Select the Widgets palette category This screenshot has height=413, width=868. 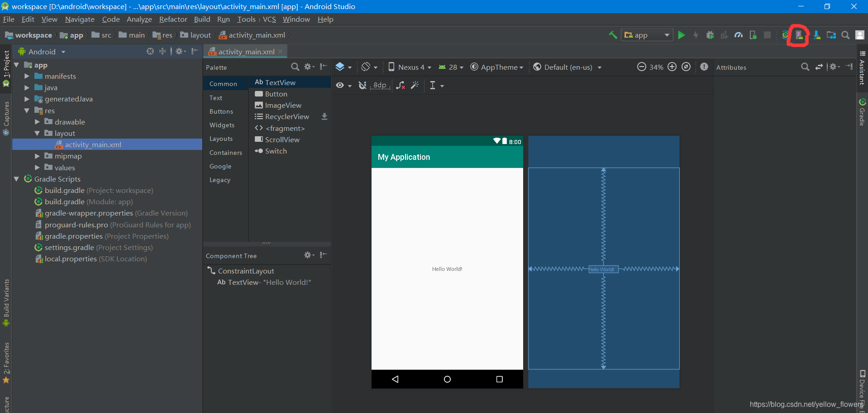coord(222,125)
